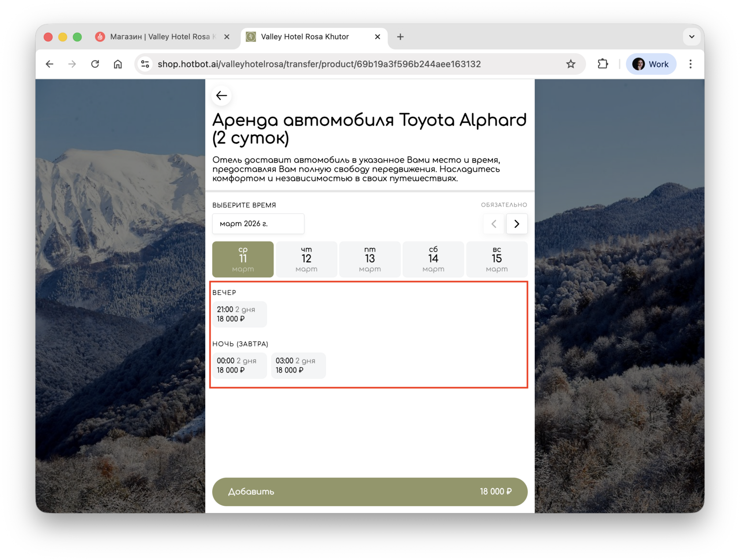
Task: Click the back arrow on product page
Action: [x=222, y=96]
